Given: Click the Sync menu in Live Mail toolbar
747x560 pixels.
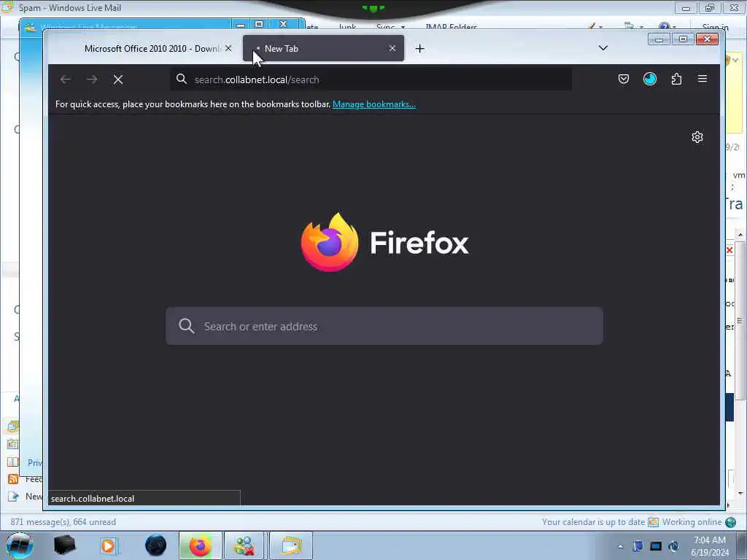Looking at the screenshot, I should point(390,27).
